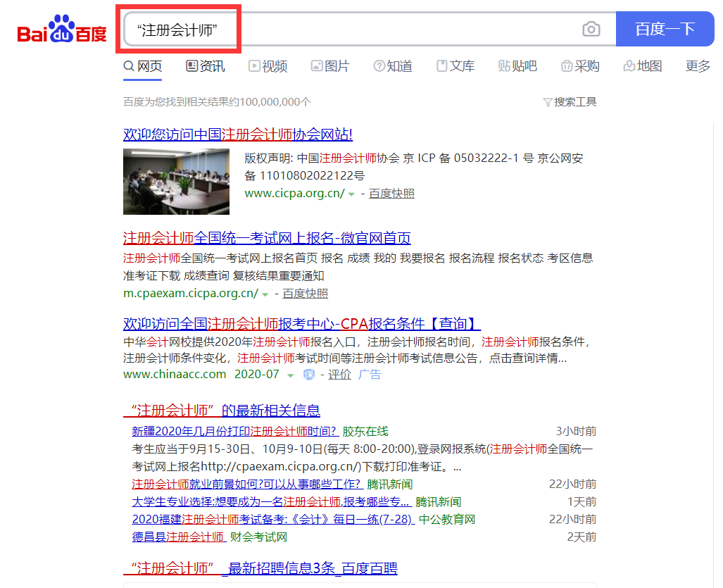The height and width of the screenshot is (588, 723).
Task: Open 搜索工具 filter options
Action: click(570, 102)
